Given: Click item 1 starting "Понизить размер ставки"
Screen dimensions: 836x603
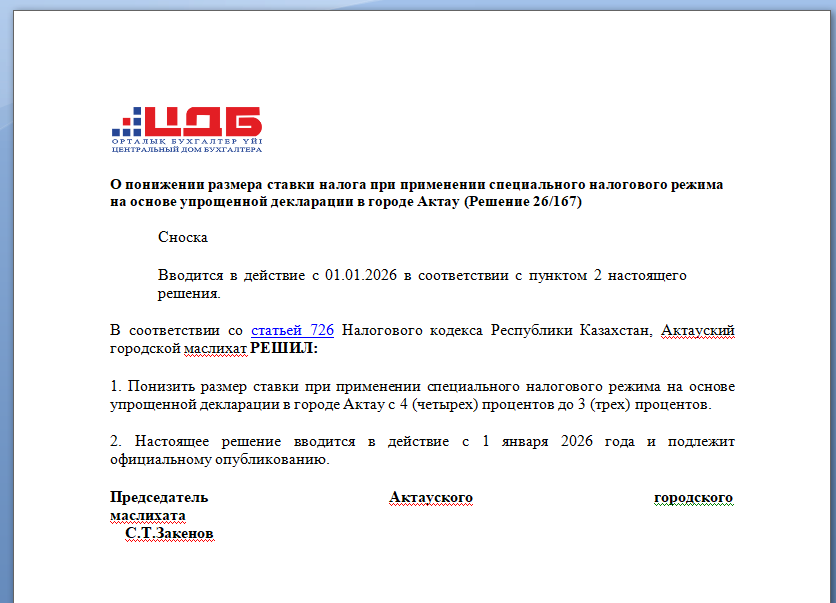Looking at the screenshot, I should click(x=422, y=395).
